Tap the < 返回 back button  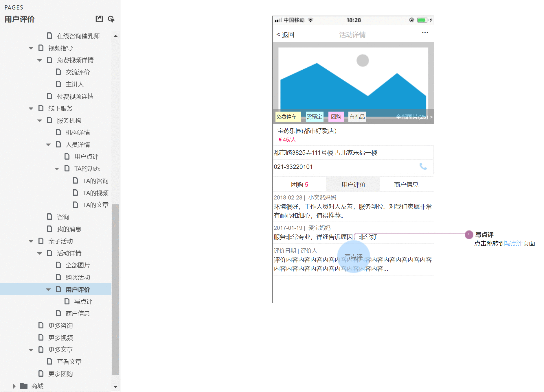(285, 35)
